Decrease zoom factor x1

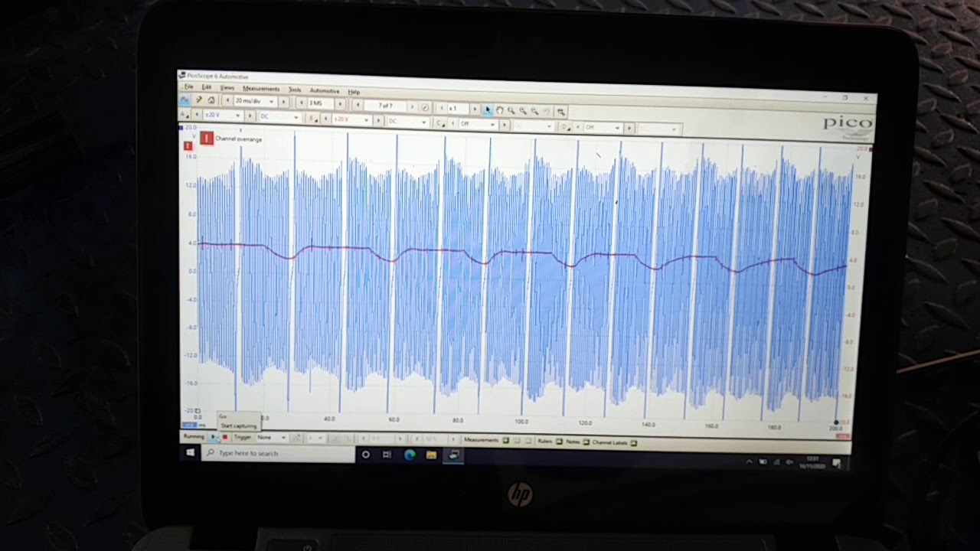(442, 107)
